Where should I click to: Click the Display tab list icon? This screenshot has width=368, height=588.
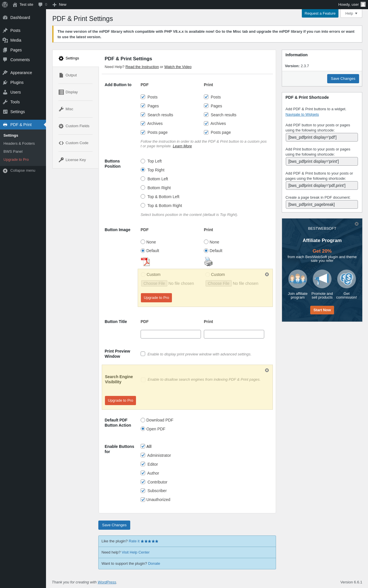[61, 92]
